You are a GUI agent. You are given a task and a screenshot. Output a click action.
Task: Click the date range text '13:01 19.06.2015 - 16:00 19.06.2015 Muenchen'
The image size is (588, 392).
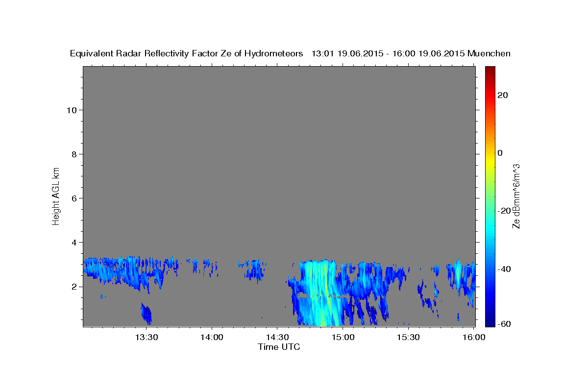(x=411, y=53)
